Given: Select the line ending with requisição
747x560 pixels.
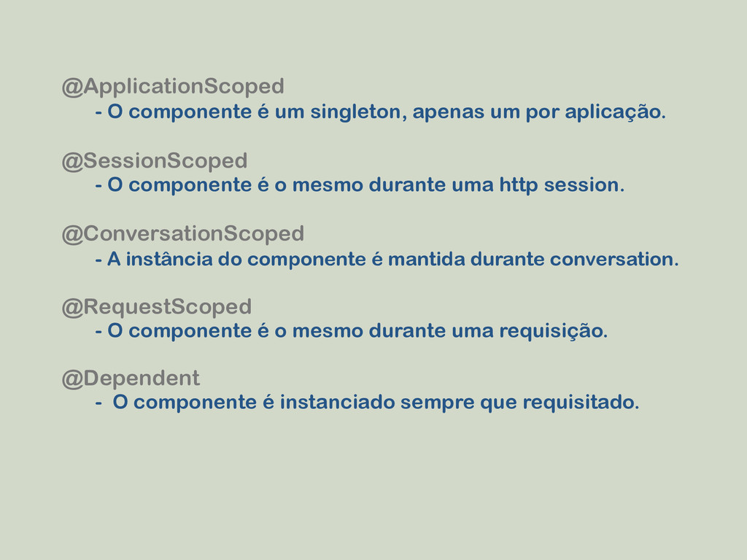Looking at the screenshot, I should pyautogui.click(x=352, y=332).
